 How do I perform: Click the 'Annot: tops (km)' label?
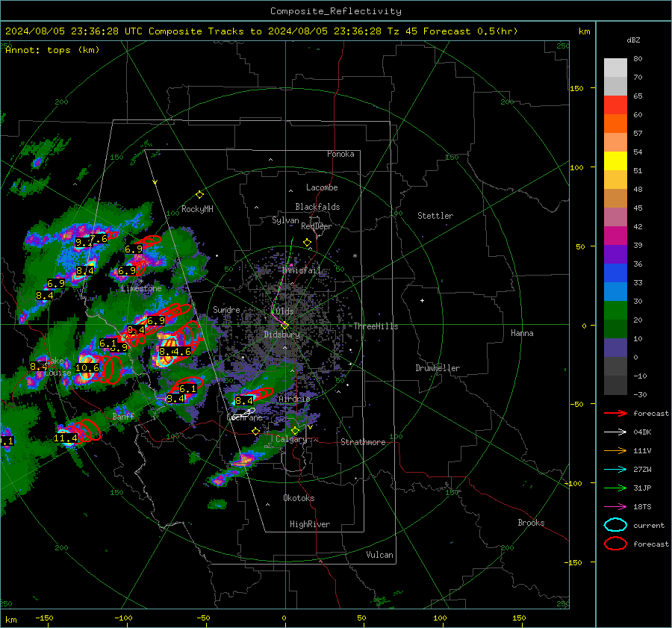point(52,50)
